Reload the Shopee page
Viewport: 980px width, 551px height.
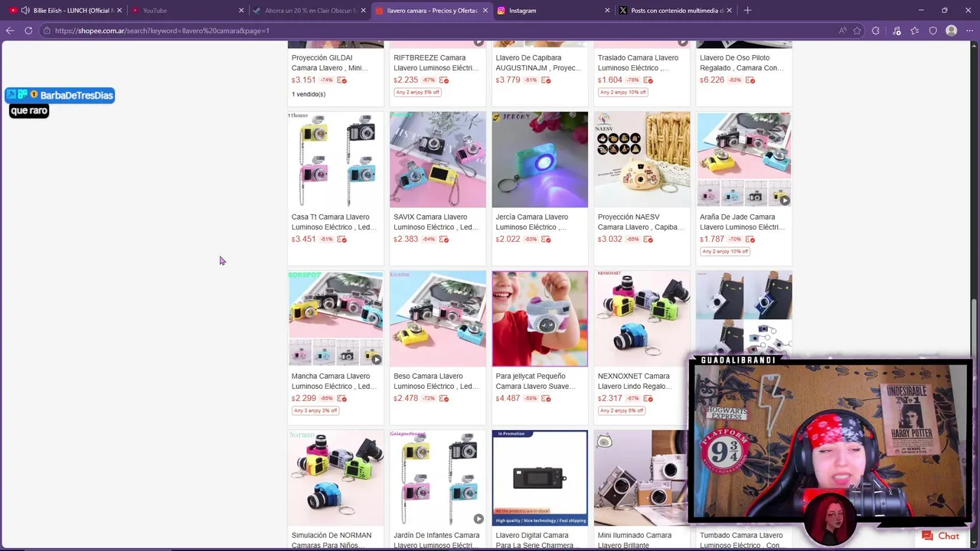pos(28,31)
